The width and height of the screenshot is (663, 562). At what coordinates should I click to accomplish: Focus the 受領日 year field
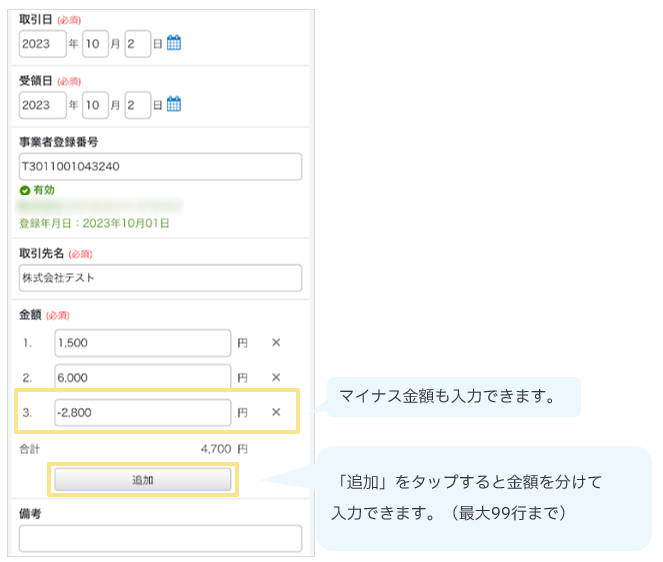42,104
